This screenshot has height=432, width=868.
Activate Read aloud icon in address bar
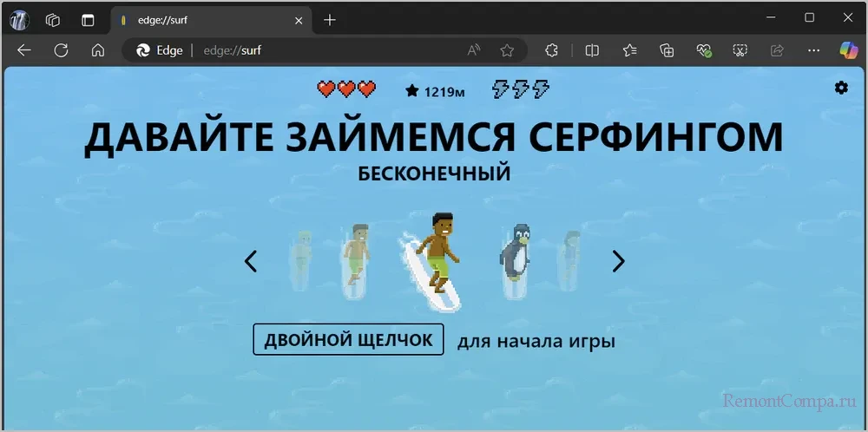coord(474,50)
